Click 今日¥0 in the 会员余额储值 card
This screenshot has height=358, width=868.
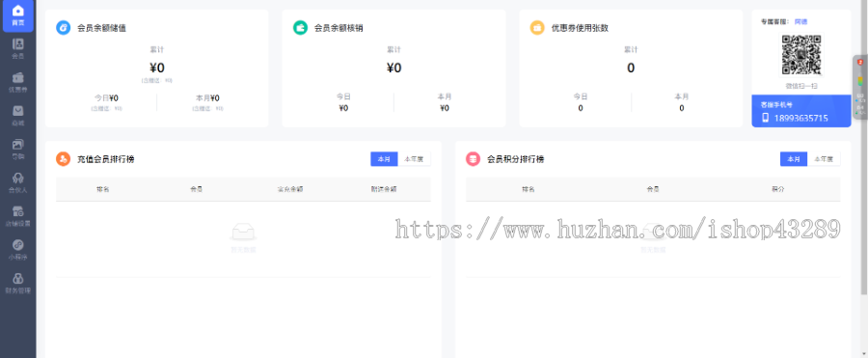tap(106, 98)
